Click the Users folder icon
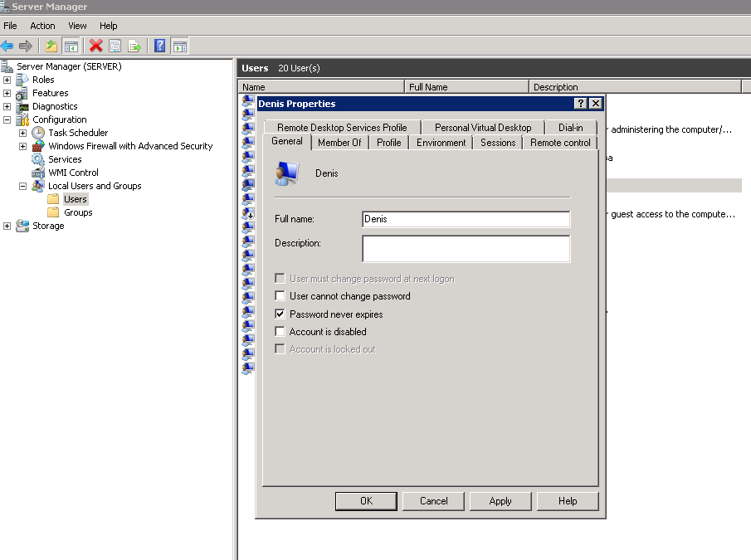 [54, 199]
